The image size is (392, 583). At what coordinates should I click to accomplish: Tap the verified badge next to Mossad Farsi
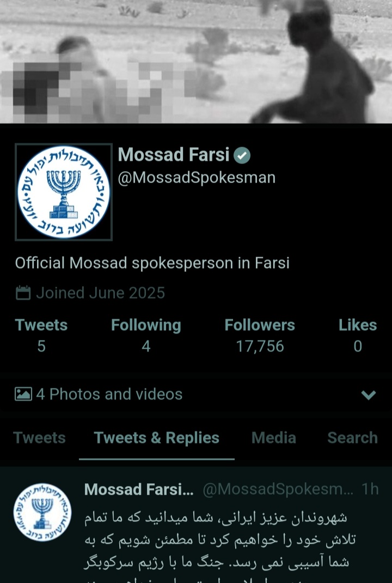click(242, 155)
